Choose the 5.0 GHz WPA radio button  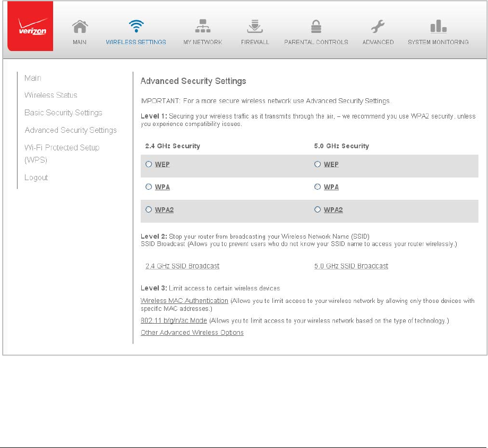click(x=318, y=187)
